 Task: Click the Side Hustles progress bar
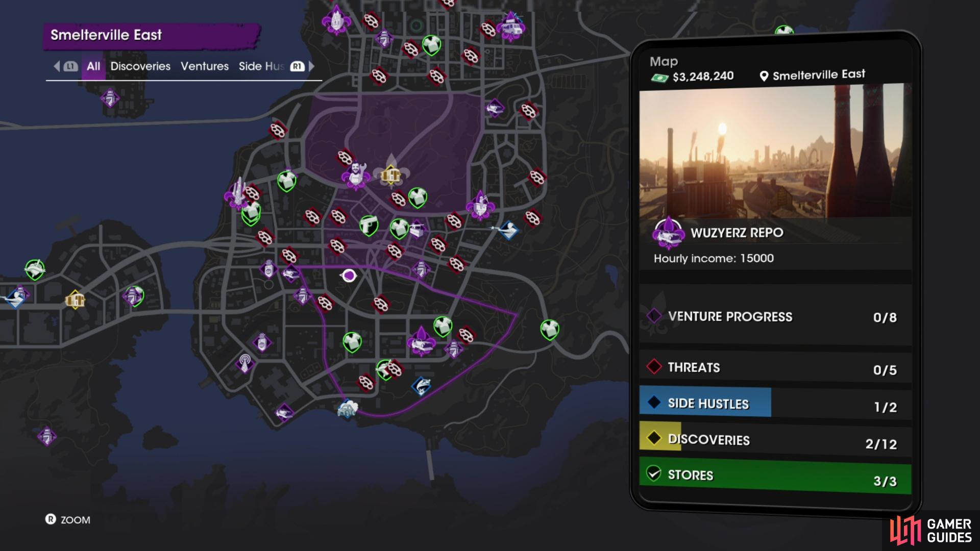(705, 403)
